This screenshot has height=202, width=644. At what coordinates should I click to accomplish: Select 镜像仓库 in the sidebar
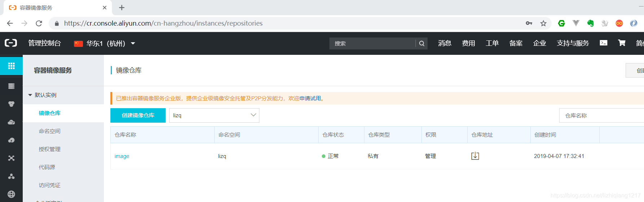[50, 113]
